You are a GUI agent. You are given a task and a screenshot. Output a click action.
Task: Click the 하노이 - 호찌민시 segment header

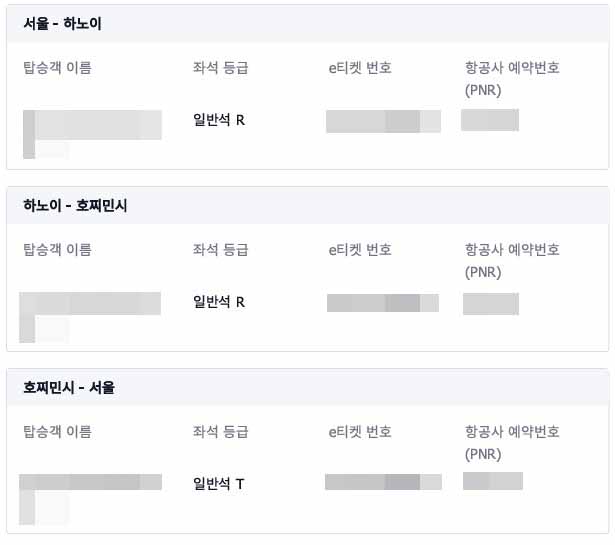pos(75,205)
